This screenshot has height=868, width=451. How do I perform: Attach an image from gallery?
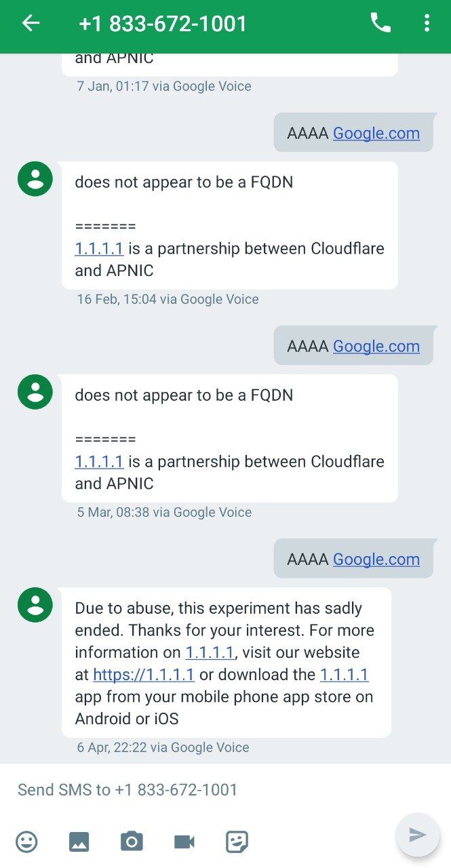79,842
